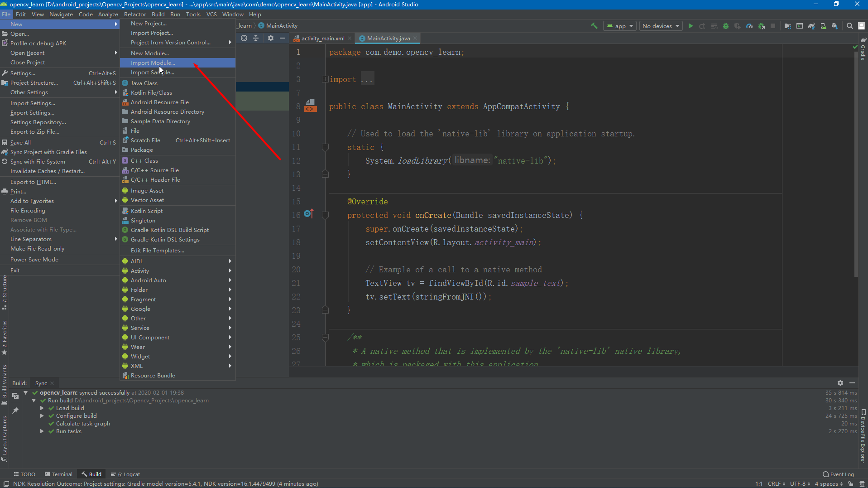
Task: Open the app run configuration dropdown
Action: pyautogui.click(x=619, y=26)
